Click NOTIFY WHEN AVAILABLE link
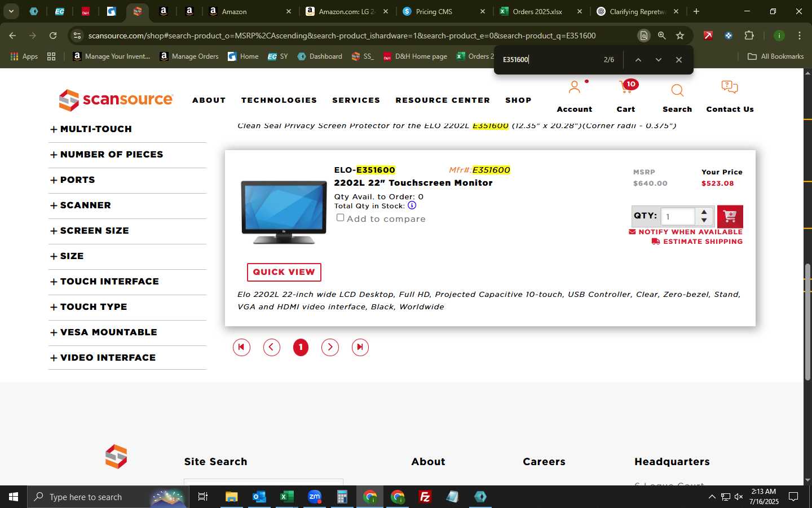Viewport: 812px width, 508px height. (686, 232)
